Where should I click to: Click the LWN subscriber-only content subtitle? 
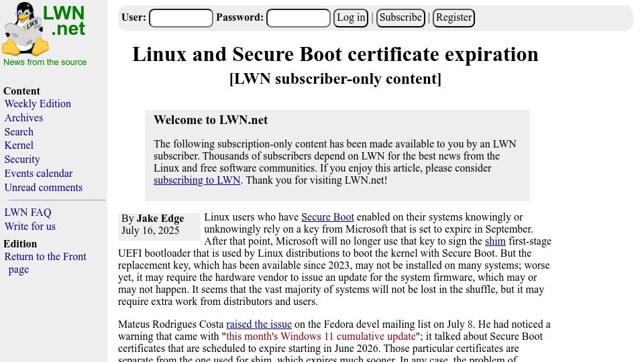click(x=335, y=79)
